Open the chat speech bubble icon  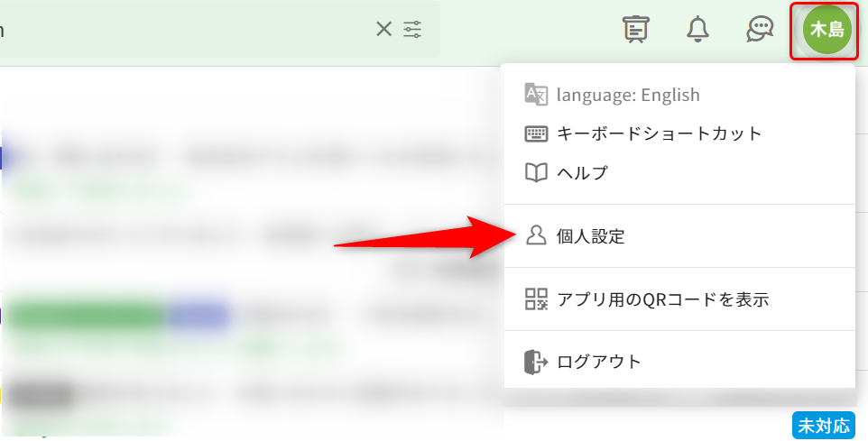click(x=760, y=30)
